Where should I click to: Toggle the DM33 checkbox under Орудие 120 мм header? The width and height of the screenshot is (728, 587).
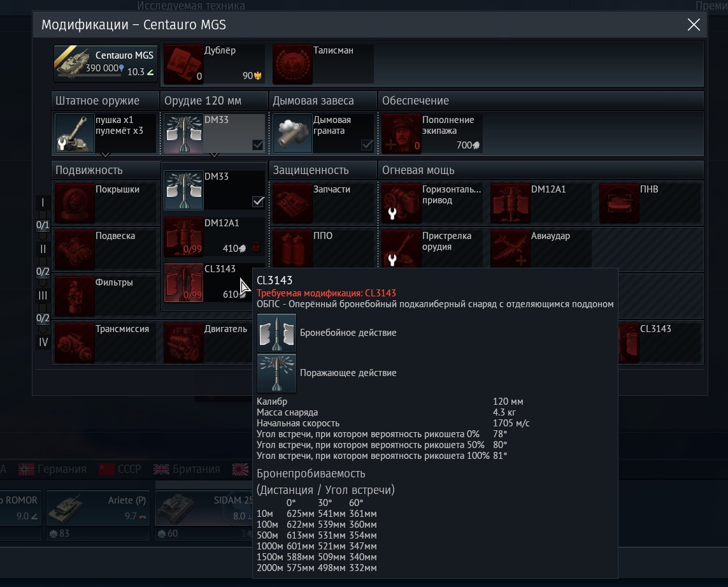pos(258,145)
